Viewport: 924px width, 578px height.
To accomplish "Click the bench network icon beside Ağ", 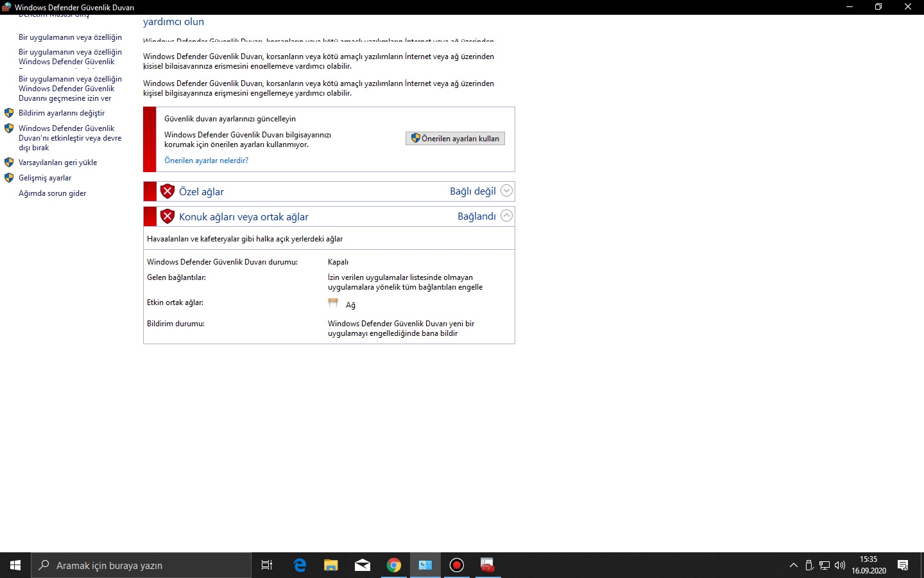I will (x=333, y=303).
